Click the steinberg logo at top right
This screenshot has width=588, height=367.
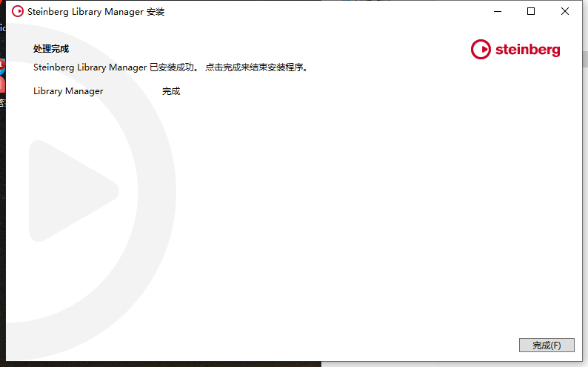515,49
